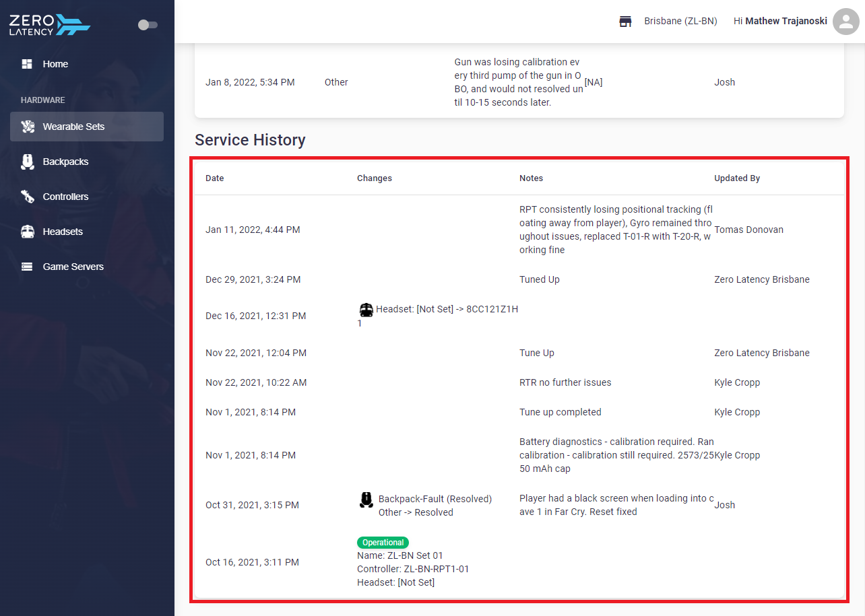Screen dimensions: 865x616
Task: Go to Home menu item
Action: (87, 64)
